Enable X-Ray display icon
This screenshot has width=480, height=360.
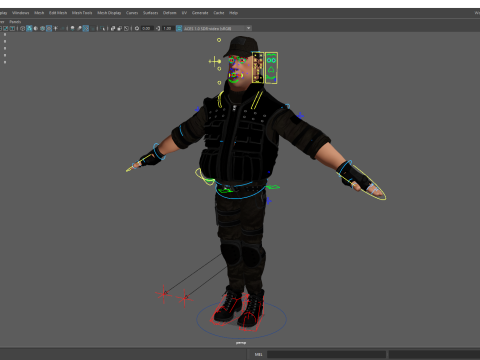pos(113,28)
